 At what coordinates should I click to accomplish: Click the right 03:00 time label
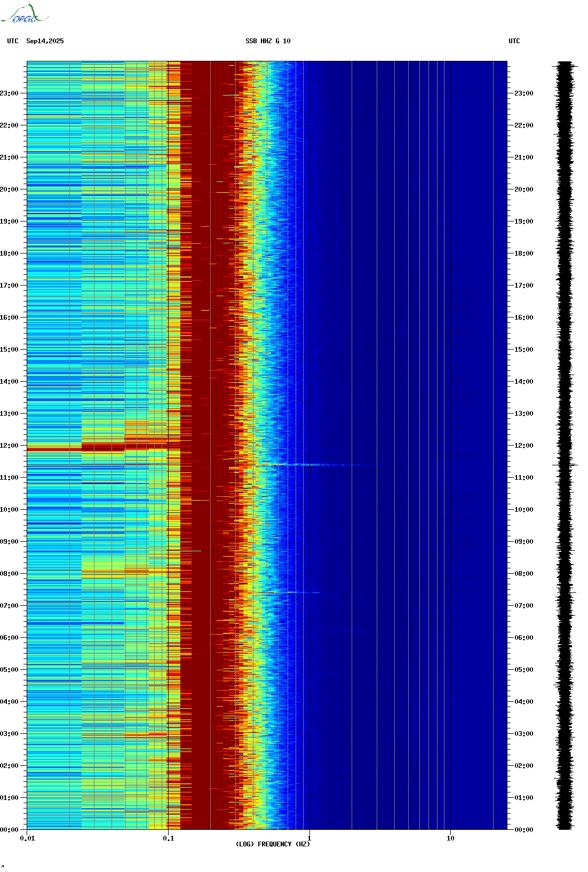click(524, 734)
